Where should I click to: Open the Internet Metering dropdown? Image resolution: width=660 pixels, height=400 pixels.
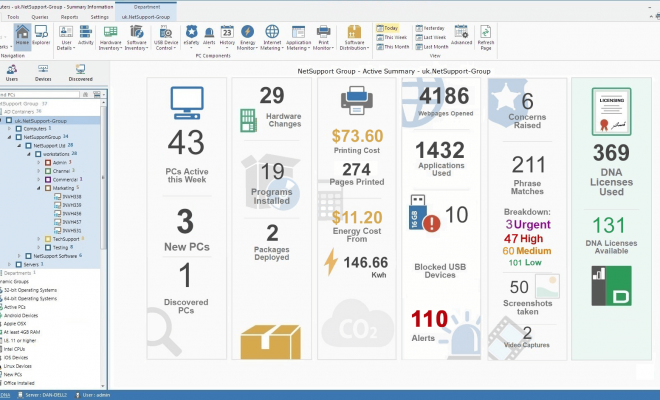click(x=272, y=37)
